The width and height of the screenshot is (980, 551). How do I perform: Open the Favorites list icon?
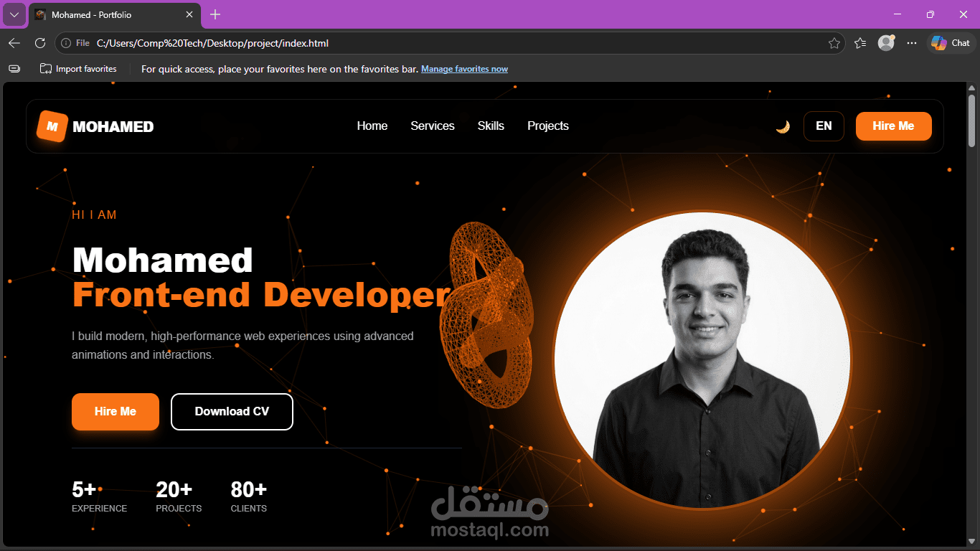[860, 43]
